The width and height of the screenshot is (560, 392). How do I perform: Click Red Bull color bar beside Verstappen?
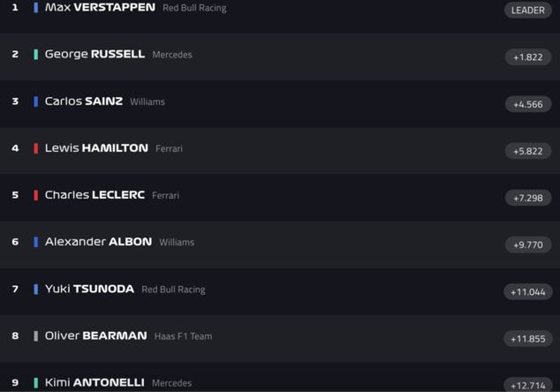[x=35, y=8]
